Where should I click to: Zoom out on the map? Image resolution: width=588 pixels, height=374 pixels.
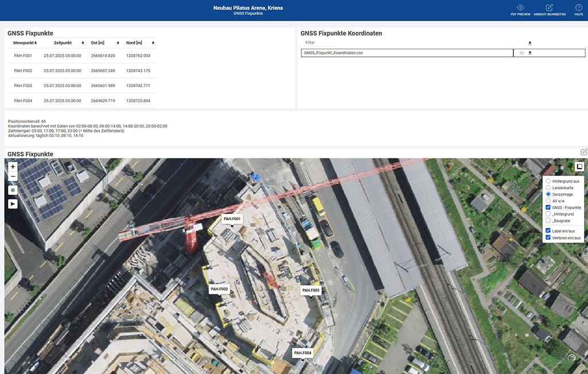point(13,177)
